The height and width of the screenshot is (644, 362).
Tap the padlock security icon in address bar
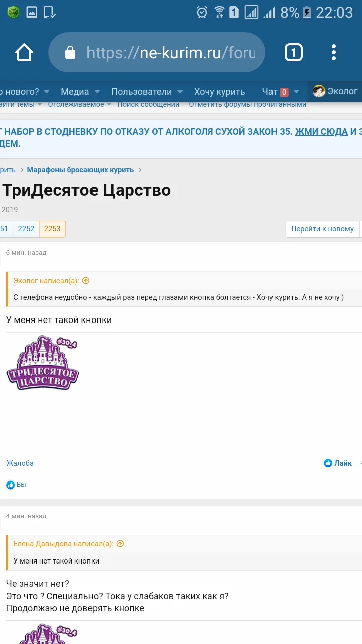point(70,52)
